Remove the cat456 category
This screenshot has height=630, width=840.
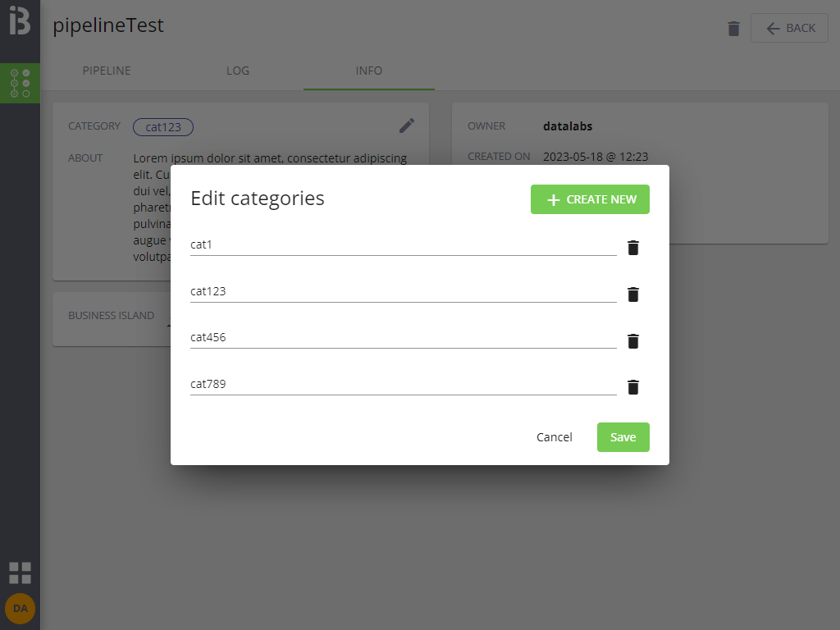632,341
